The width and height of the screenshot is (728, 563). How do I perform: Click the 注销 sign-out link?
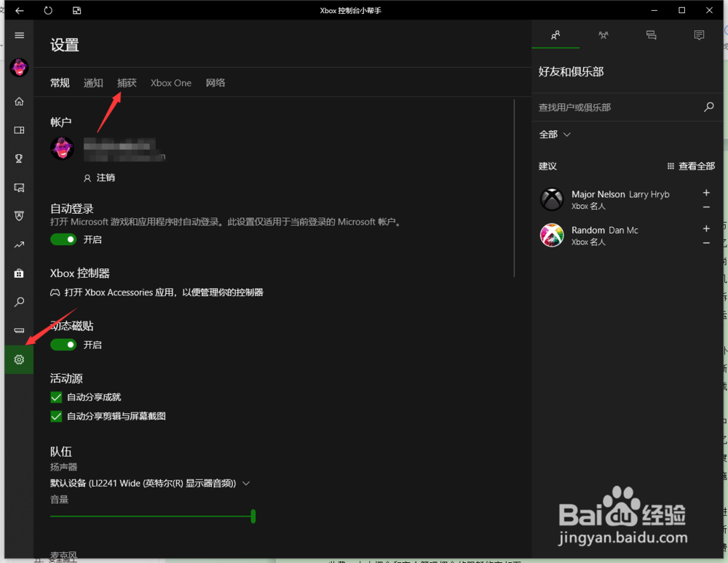click(x=99, y=177)
